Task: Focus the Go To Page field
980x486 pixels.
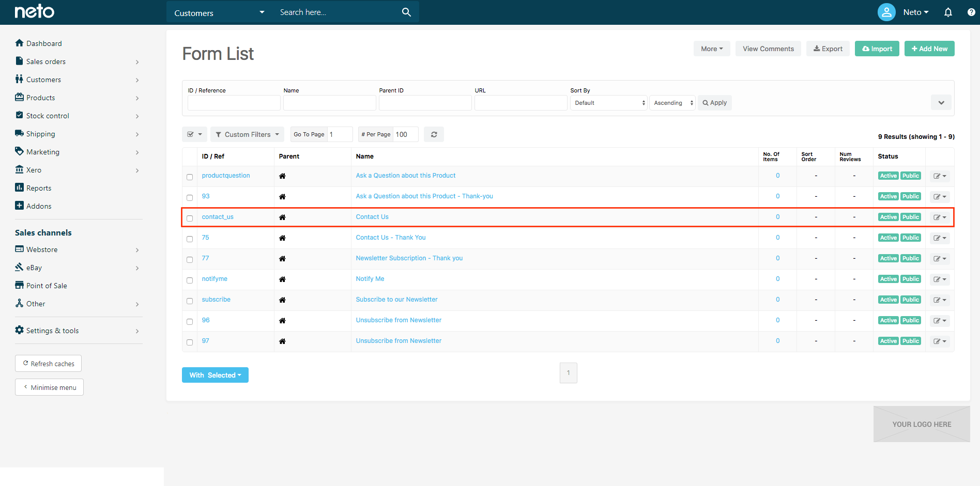Action: coord(340,134)
